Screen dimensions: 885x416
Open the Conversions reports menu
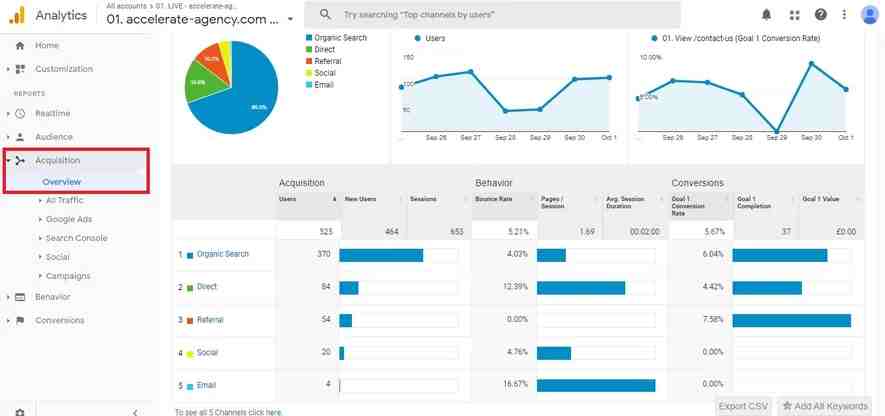point(60,321)
